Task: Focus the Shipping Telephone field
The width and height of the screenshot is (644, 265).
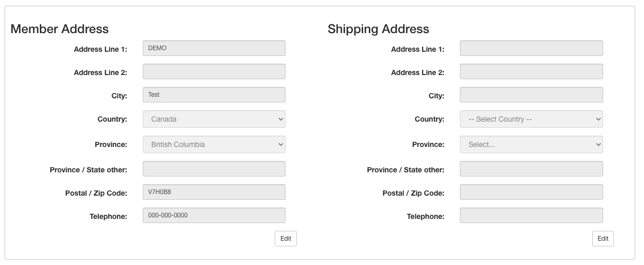Action: coord(531,215)
